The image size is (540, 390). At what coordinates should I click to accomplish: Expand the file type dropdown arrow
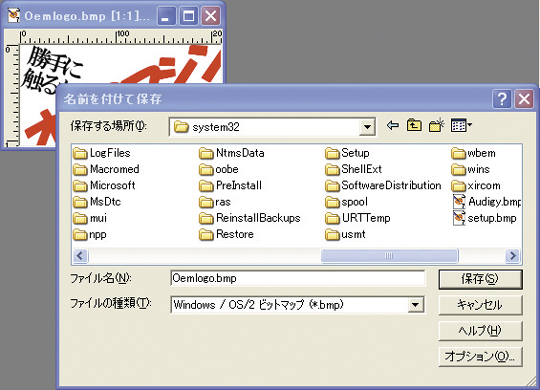point(415,305)
